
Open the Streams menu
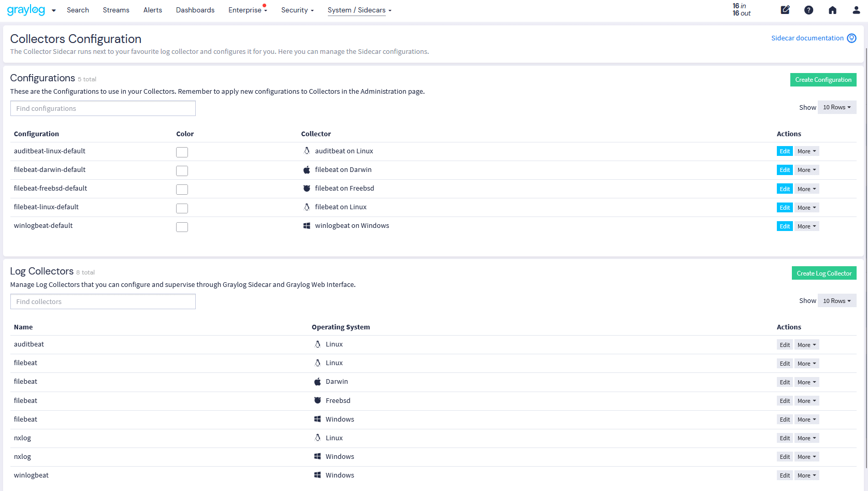click(115, 10)
